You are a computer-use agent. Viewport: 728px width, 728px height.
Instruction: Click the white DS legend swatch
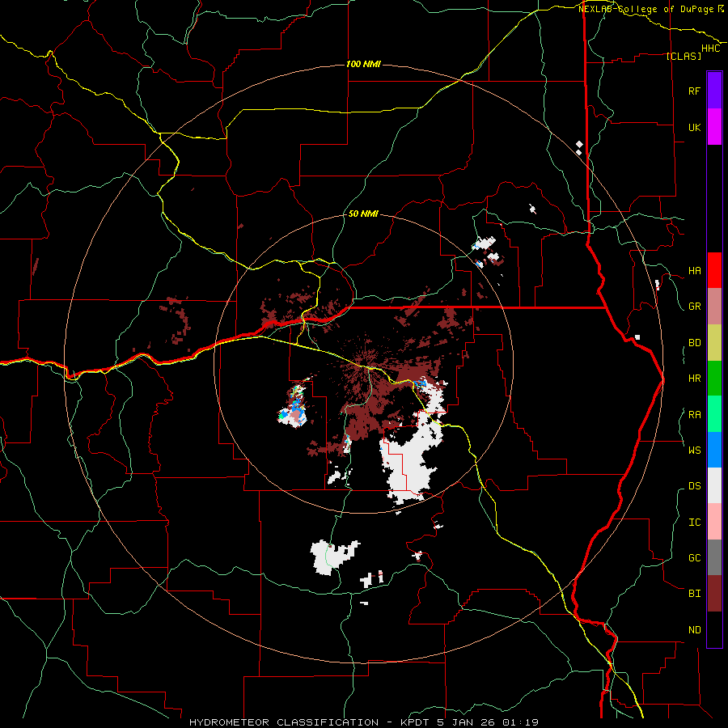pyautogui.click(x=714, y=485)
